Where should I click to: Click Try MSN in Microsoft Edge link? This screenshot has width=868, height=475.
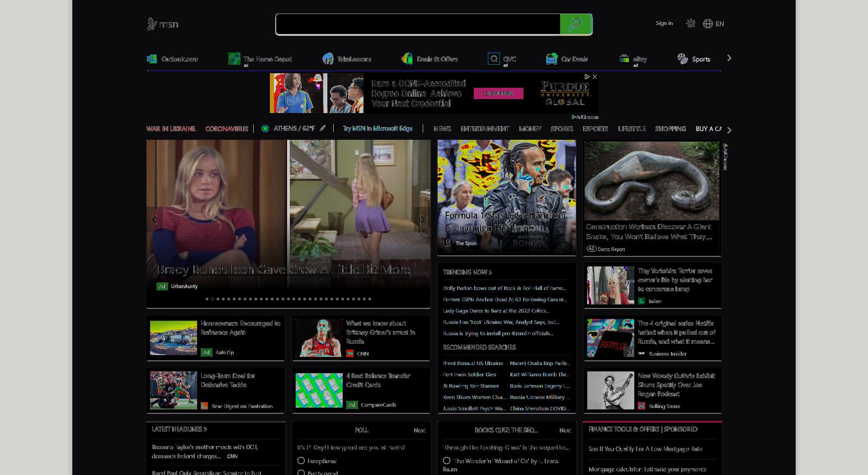click(x=377, y=128)
